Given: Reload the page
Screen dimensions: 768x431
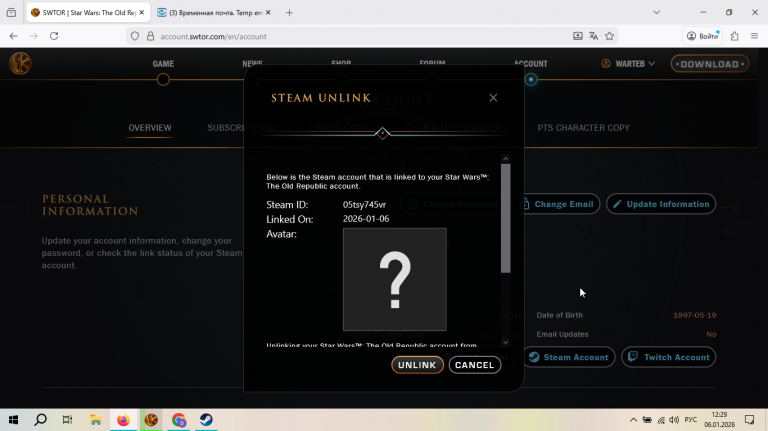Looking at the screenshot, I should point(54,36).
